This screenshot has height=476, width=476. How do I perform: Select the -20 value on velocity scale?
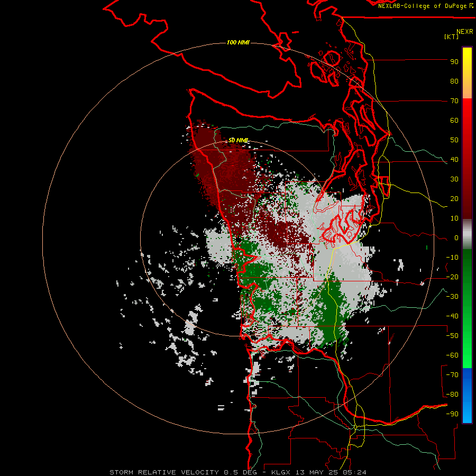coord(452,277)
